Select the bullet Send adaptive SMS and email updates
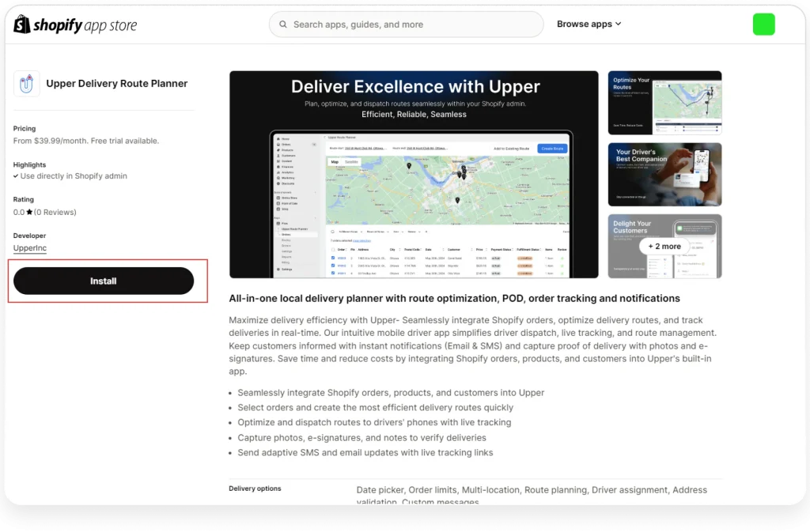Viewport: 810px width, 532px height. pos(365,452)
